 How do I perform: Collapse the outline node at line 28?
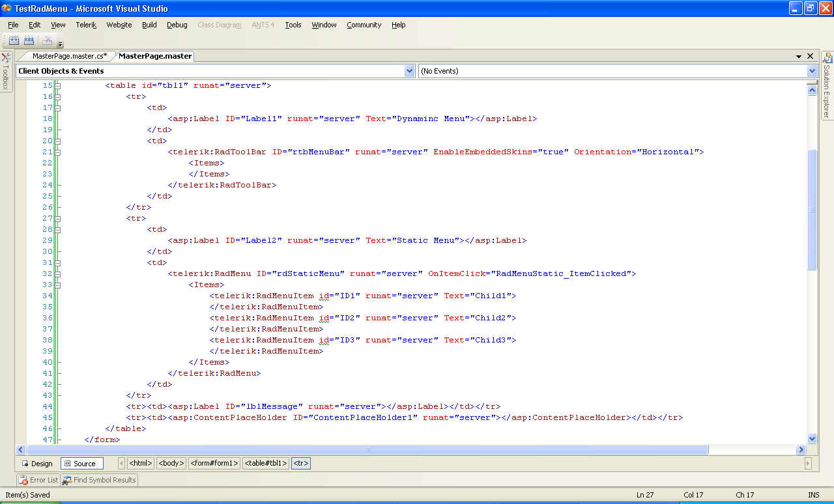pos(58,229)
